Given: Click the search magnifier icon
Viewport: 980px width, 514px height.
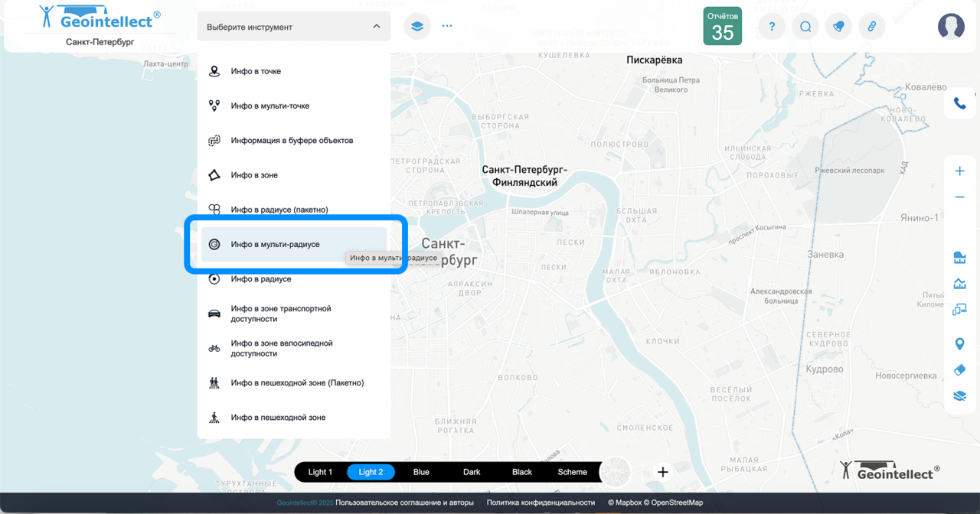Looking at the screenshot, I should coord(805,27).
